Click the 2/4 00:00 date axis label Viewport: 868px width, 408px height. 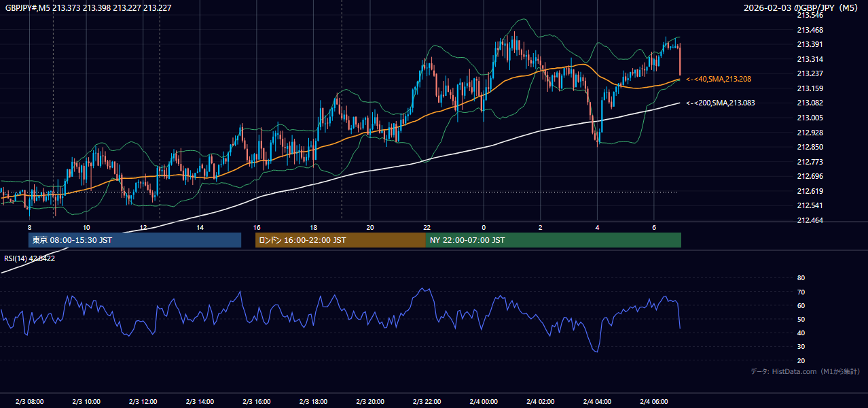[484, 402]
